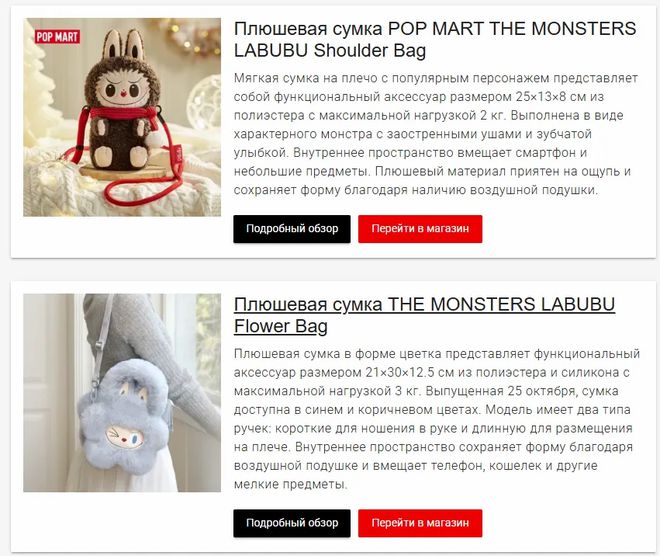The height and width of the screenshot is (556, 660).
Task: Click the winking Labubu face on flower bag
Action: (x=124, y=437)
